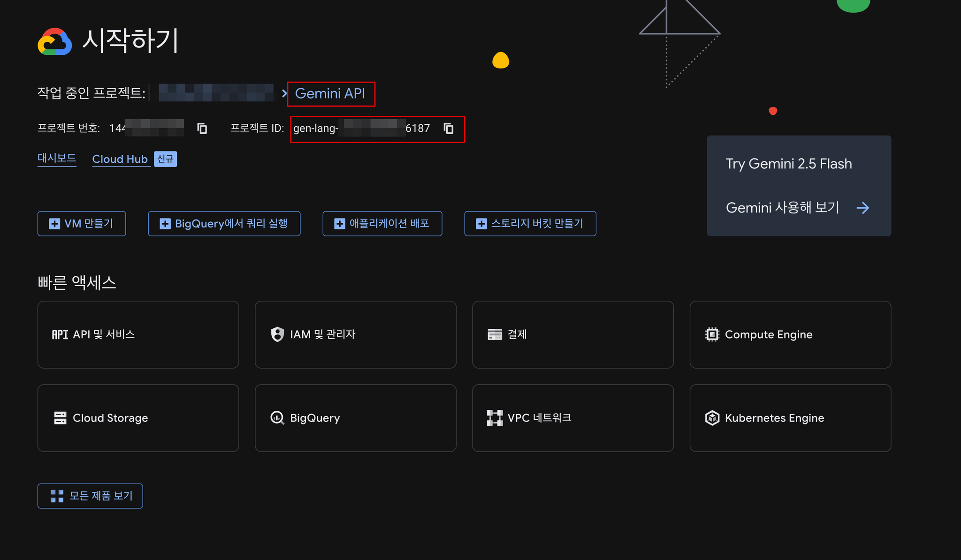Image resolution: width=961 pixels, height=560 pixels.
Task: Open the IAM 및 관리자 card
Action: pos(355,334)
